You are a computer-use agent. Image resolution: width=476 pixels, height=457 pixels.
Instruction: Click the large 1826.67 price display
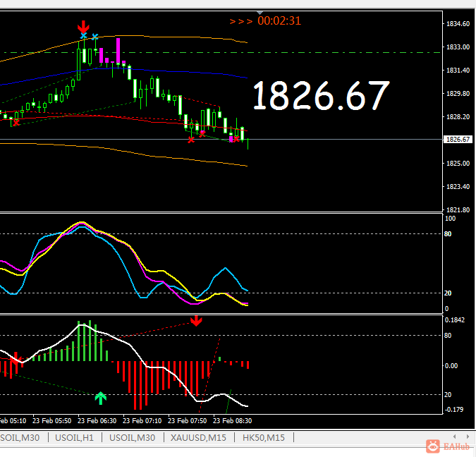[x=321, y=95]
